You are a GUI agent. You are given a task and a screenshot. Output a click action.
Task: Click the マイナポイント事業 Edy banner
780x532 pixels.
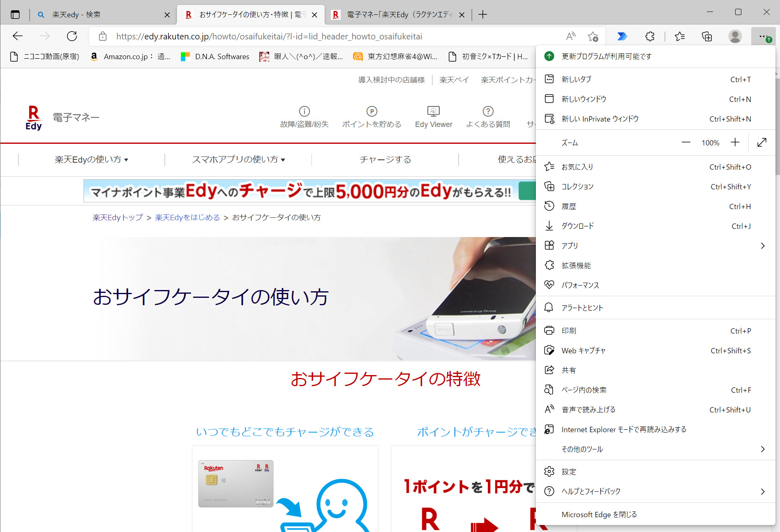point(309,191)
